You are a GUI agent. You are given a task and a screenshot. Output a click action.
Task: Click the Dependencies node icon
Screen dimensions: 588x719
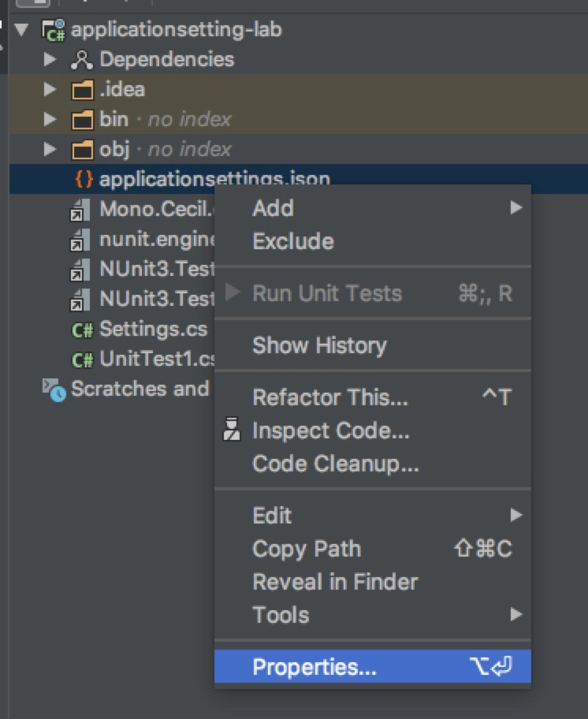[82, 60]
